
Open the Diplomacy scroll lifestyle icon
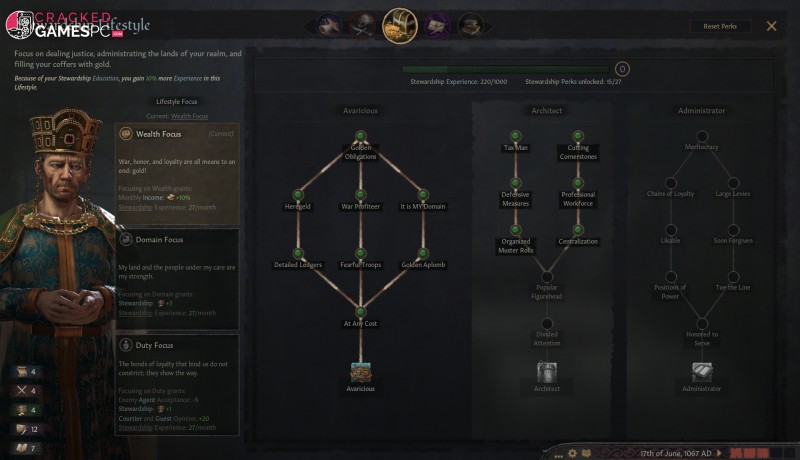tap(329, 25)
